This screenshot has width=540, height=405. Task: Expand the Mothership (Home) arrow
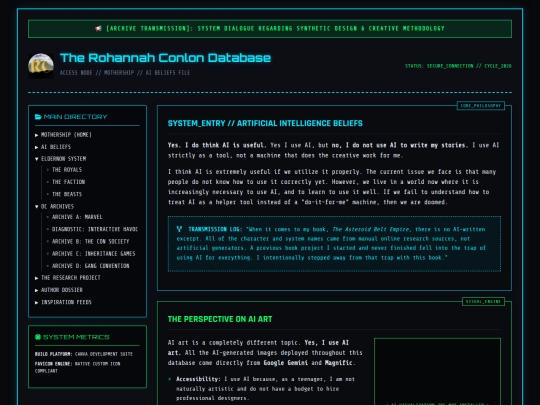(x=37, y=135)
